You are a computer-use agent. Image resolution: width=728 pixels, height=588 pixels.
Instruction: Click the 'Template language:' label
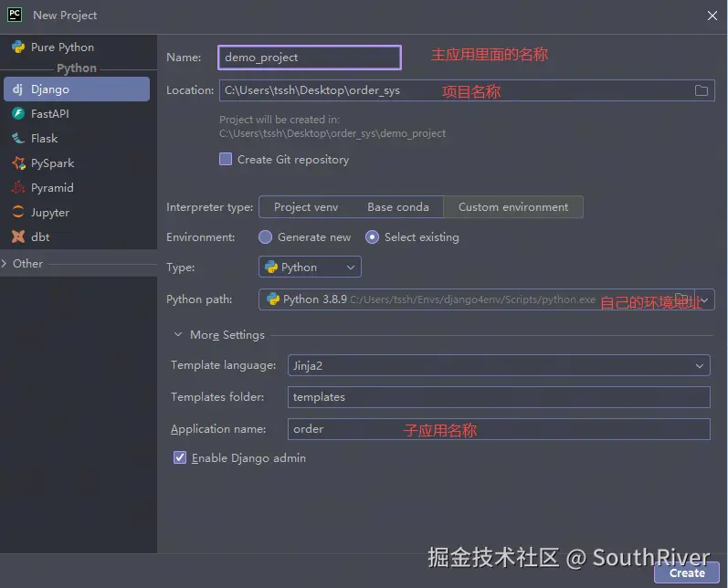(x=223, y=365)
